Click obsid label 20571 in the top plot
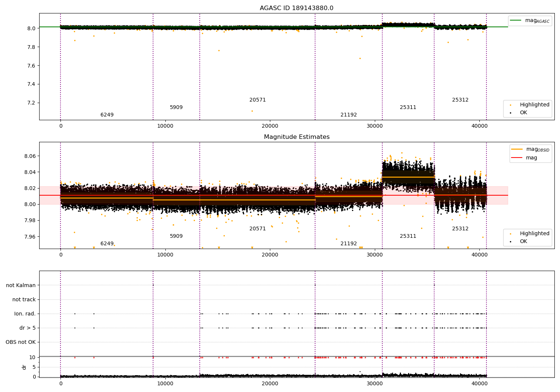This screenshot has height=392, width=560. pos(258,100)
